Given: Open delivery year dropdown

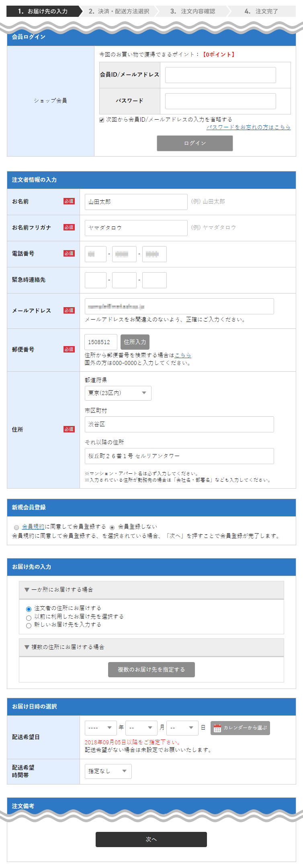Looking at the screenshot, I should pos(100,728).
